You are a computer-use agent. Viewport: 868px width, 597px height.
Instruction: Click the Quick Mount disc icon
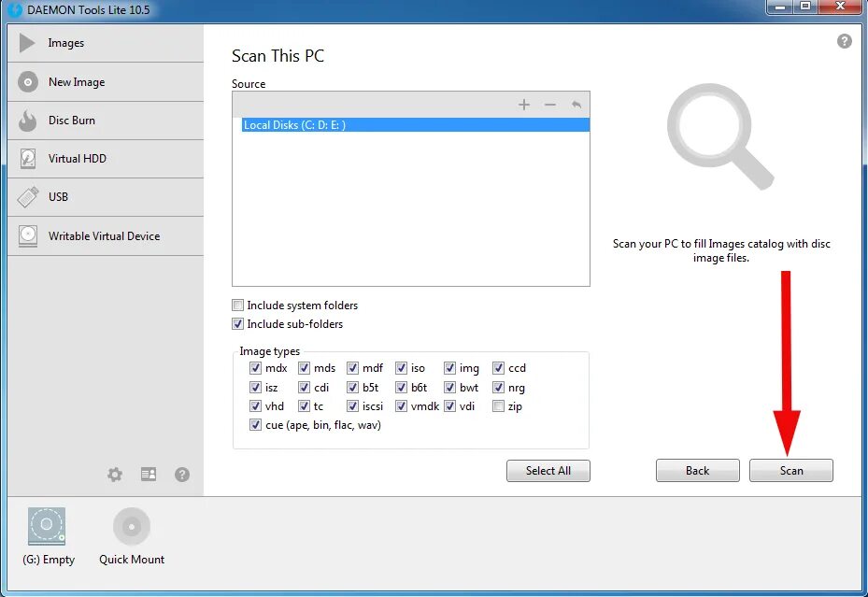pos(132,526)
